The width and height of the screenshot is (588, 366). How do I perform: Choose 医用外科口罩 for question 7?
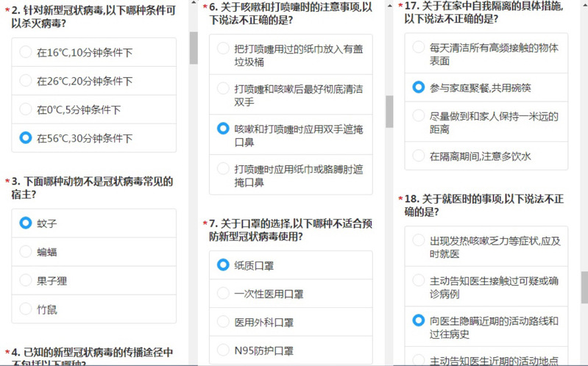223,322
